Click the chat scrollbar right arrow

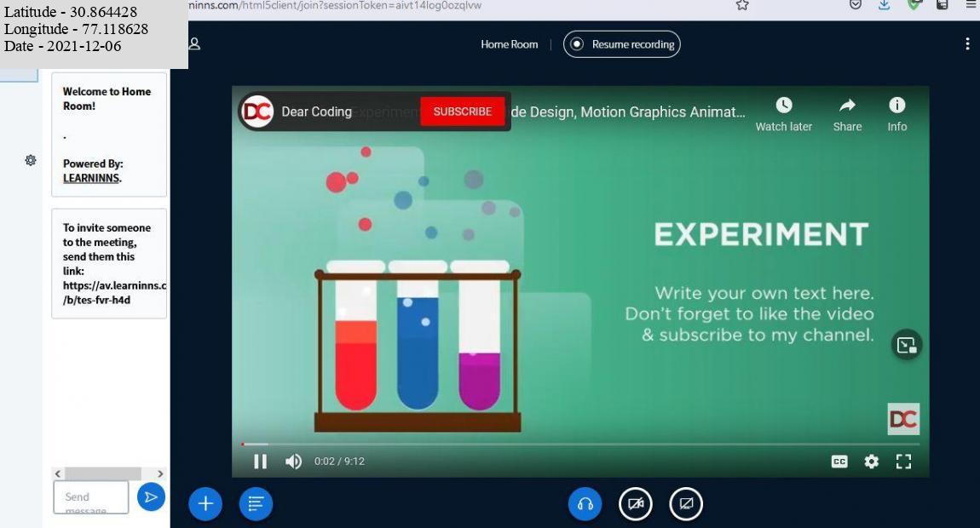[160, 473]
